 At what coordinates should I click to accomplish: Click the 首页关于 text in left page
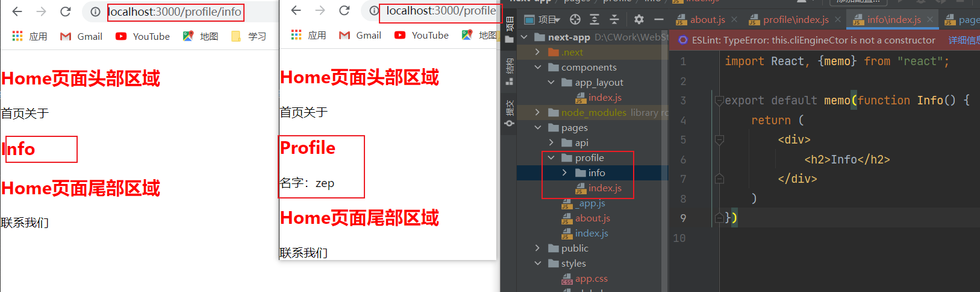(x=25, y=113)
